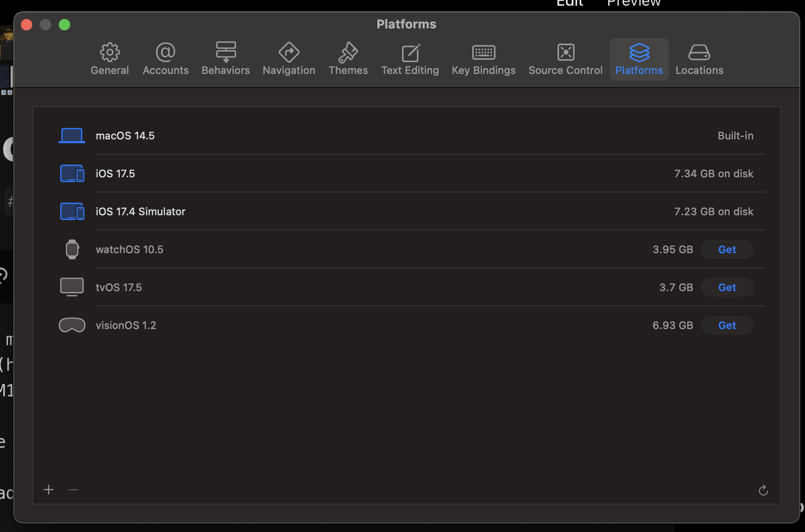Select the iOS 17.4 Simulator row label
The image size is (805, 532).
140,211
